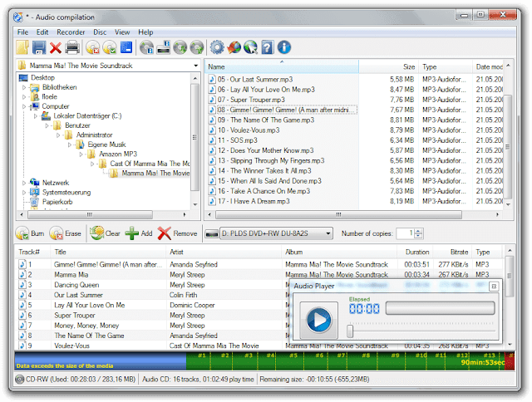Expand the Benutzer folder node

point(47,125)
